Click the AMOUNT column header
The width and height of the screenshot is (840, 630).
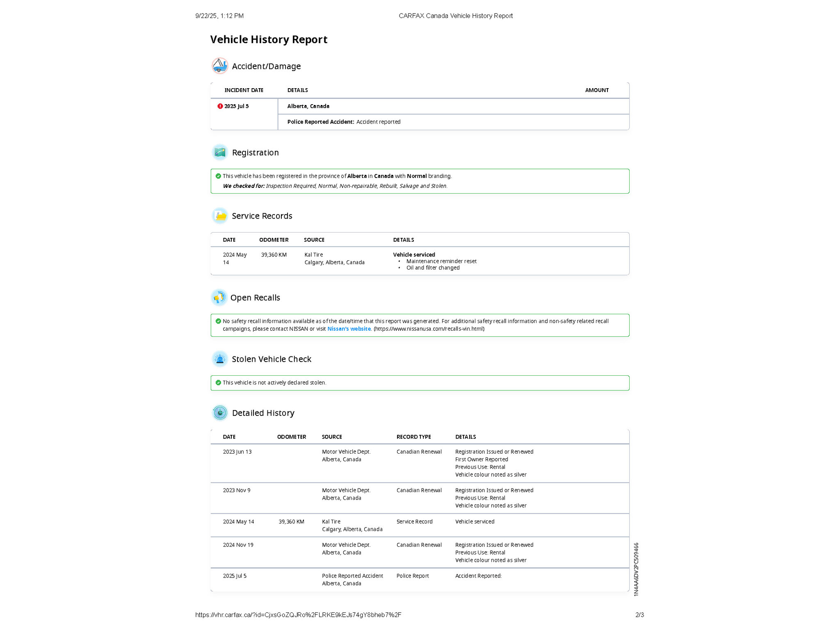[x=596, y=90]
